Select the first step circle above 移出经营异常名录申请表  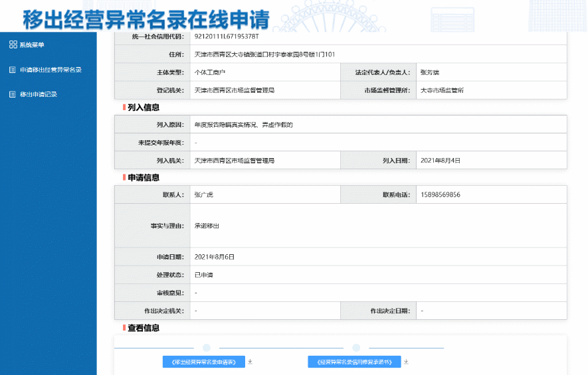click(x=207, y=348)
